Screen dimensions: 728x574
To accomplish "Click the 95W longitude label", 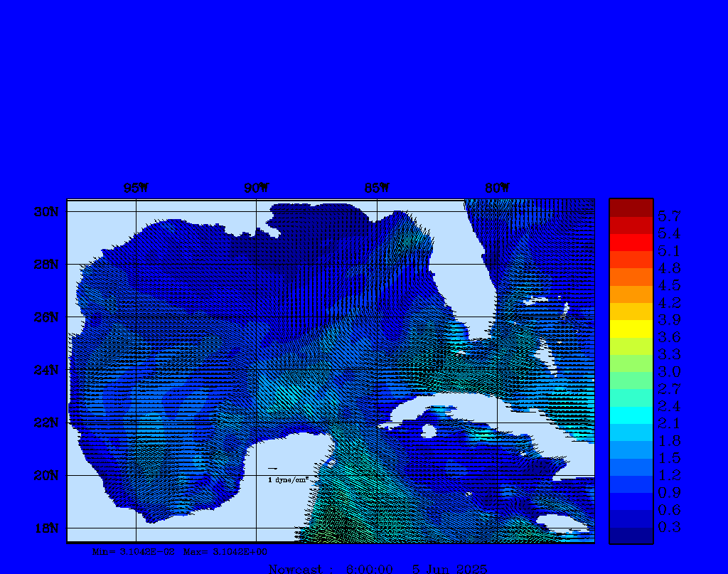I will click(136, 188).
